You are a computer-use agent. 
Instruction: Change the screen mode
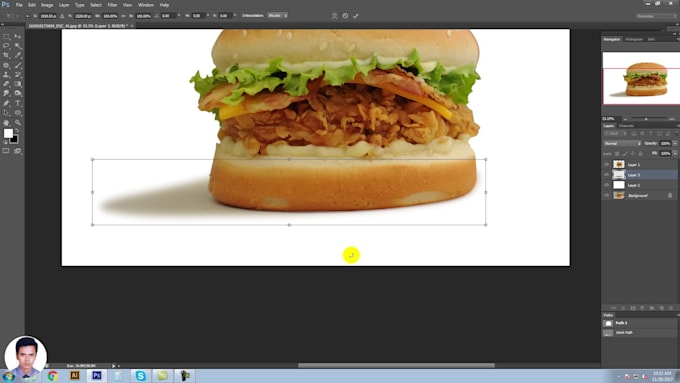(x=18, y=151)
